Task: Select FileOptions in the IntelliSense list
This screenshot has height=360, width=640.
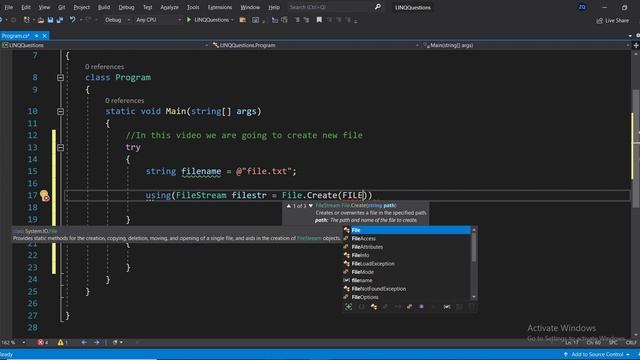Action: (x=407, y=297)
